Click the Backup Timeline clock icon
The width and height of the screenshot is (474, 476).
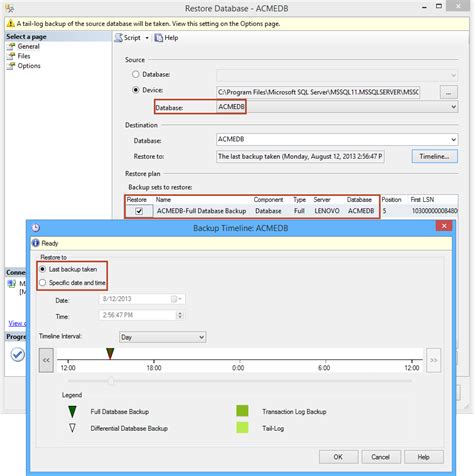click(36, 228)
